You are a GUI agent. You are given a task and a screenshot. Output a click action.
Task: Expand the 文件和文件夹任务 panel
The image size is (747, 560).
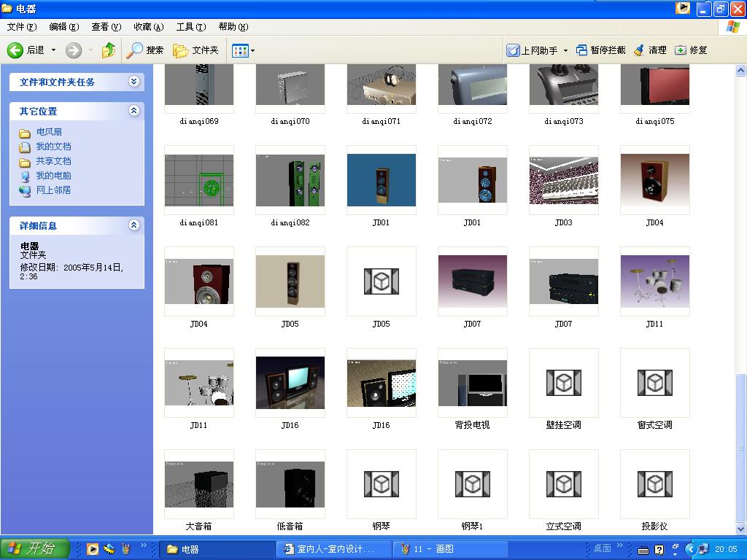click(x=134, y=82)
